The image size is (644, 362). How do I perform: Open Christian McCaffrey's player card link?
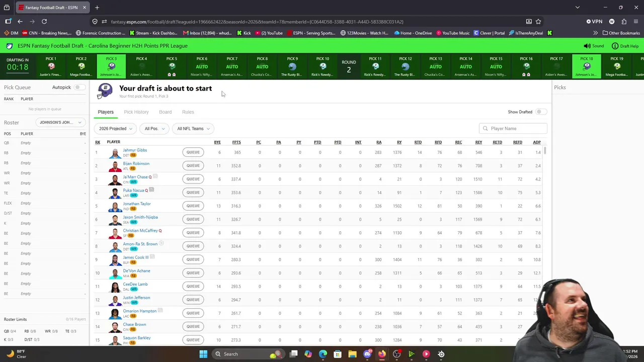coord(140,230)
